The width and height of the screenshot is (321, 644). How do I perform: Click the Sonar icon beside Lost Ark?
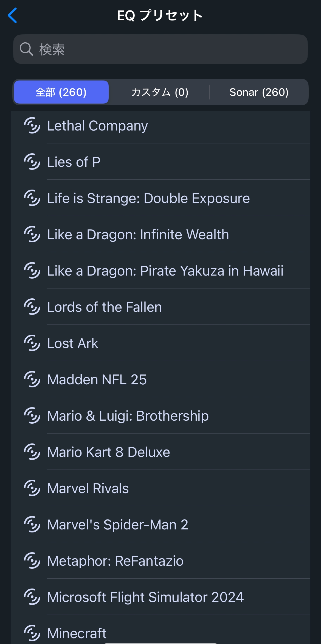click(x=32, y=343)
